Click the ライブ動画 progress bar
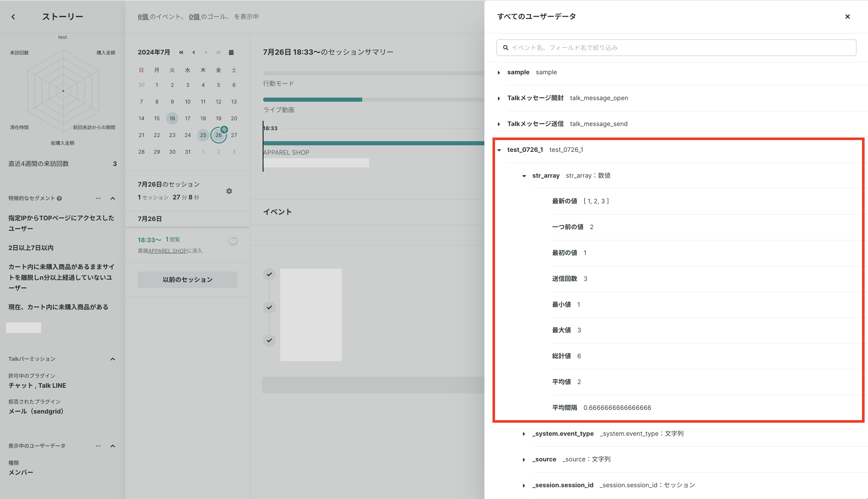 tap(373, 100)
